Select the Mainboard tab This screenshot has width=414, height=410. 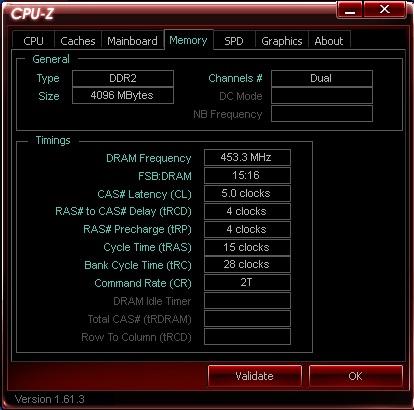pos(132,41)
